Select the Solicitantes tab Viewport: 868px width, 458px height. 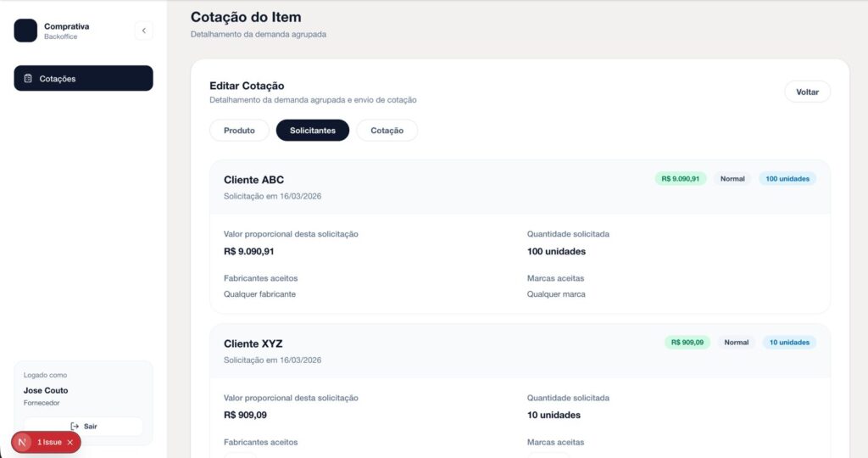(x=312, y=131)
